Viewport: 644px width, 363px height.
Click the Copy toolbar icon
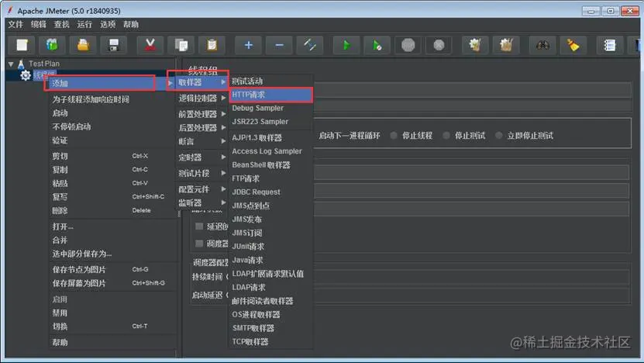[x=181, y=45]
